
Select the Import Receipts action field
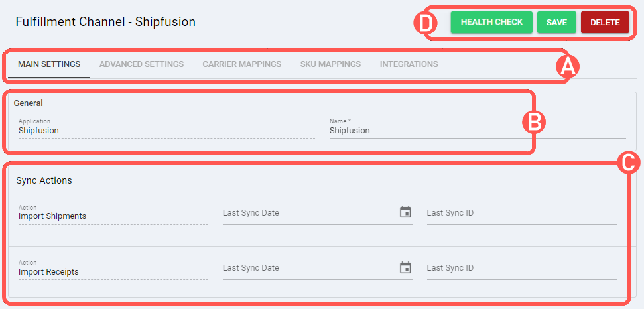pos(113,269)
